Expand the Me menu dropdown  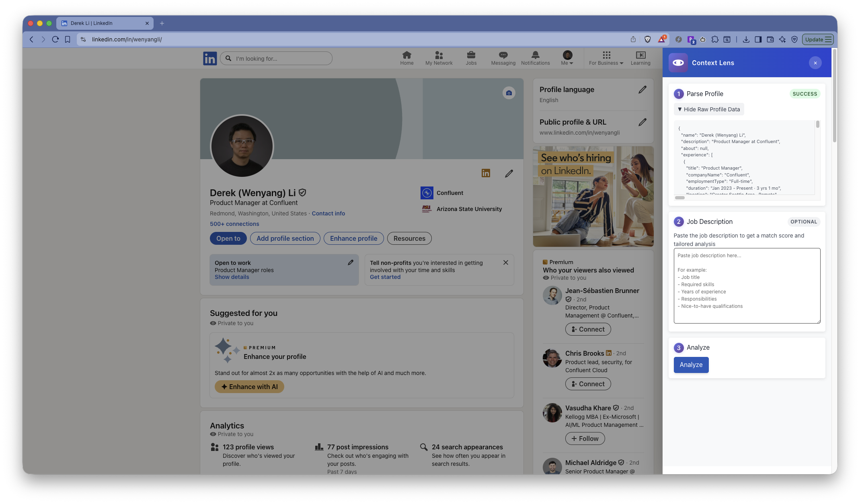pos(567,58)
